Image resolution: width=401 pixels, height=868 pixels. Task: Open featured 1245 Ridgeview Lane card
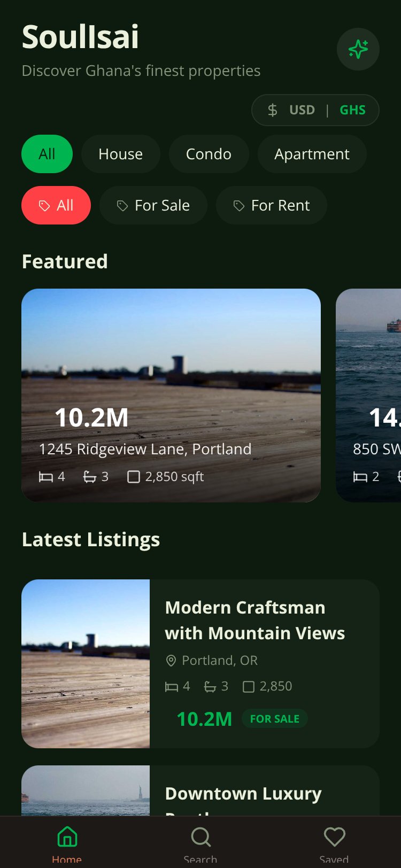click(x=171, y=396)
